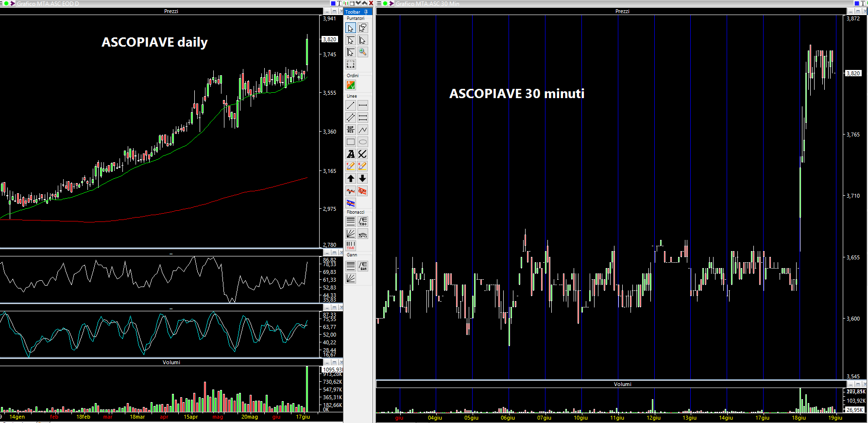Maximize the daily Prezzi pane
This screenshot has height=423, width=868.
(x=334, y=11)
